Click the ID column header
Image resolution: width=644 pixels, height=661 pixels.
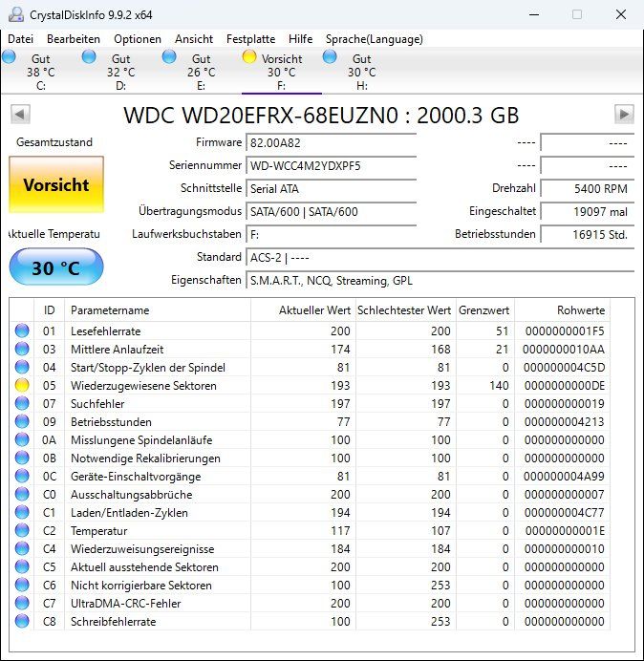tap(50, 310)
